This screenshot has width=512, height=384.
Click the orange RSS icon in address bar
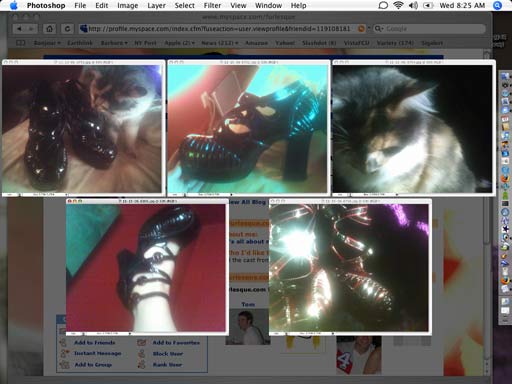click(361, 29)
